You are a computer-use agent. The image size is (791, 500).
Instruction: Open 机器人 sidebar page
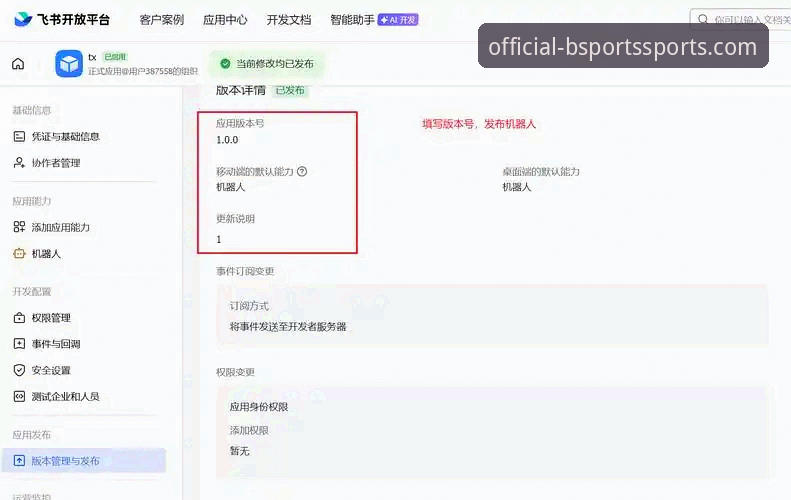[x=46, y=253]
